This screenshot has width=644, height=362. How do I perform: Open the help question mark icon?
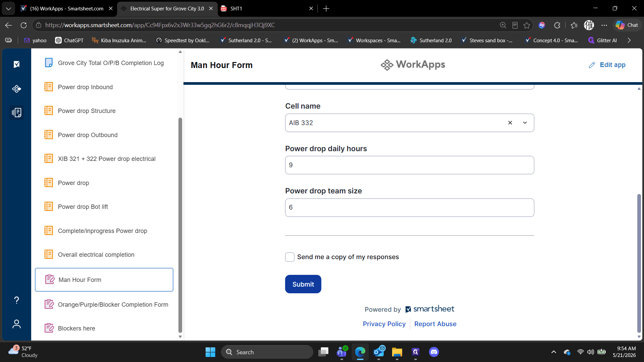pos(16,300)
